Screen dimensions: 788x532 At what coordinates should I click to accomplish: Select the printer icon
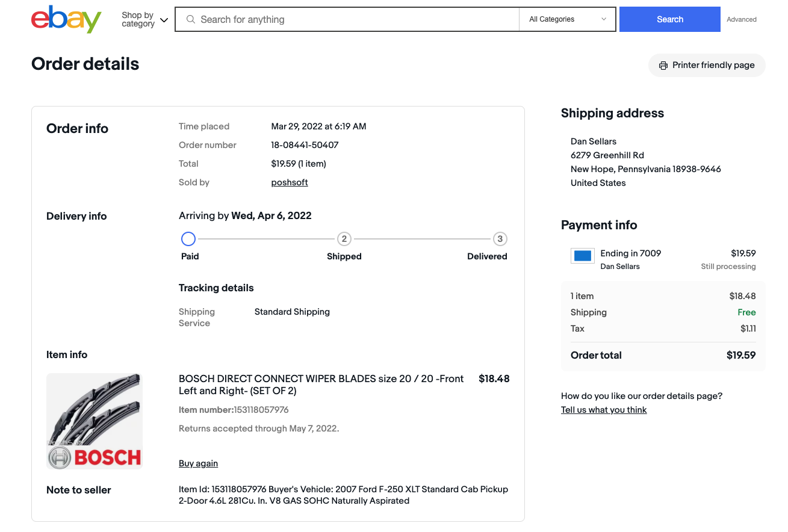(663, 66)
